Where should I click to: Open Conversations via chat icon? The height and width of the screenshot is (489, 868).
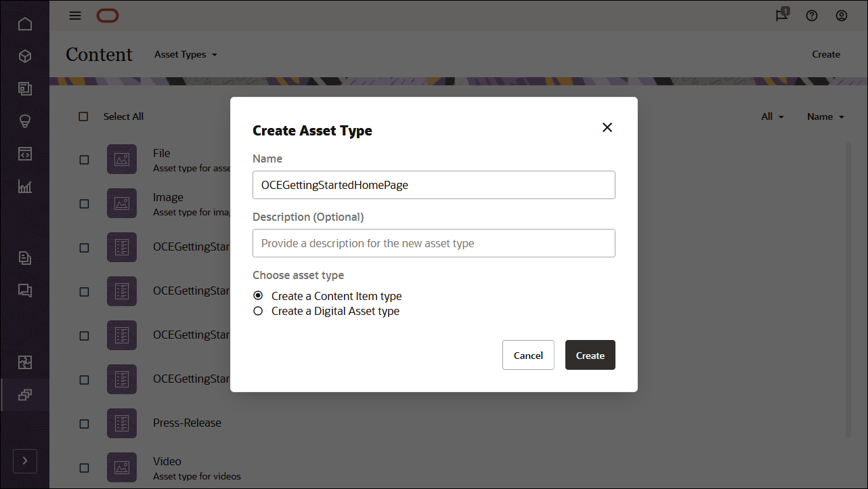pos(25,291)
